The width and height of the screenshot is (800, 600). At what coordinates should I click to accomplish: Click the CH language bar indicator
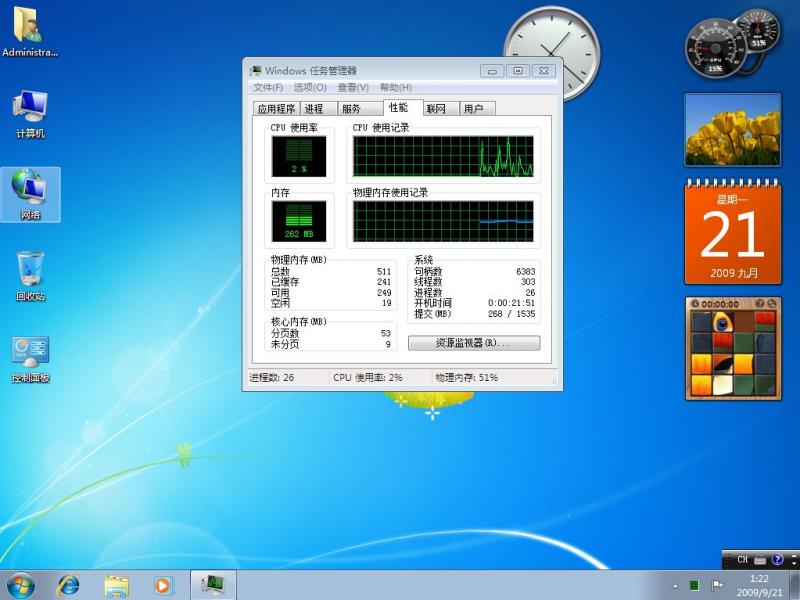(x=742, y=560)
